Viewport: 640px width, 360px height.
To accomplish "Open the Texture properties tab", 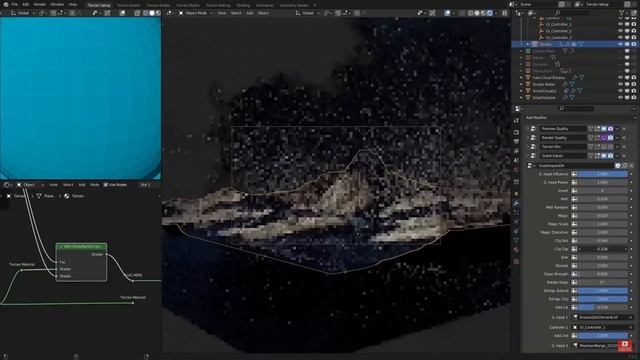I will (516, 261).
